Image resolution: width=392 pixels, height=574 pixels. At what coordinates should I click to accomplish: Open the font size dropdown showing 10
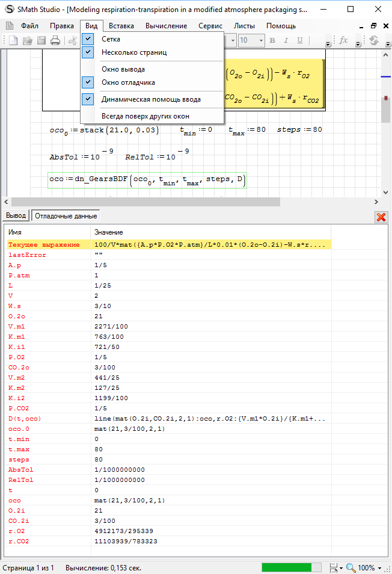[260, 40]
